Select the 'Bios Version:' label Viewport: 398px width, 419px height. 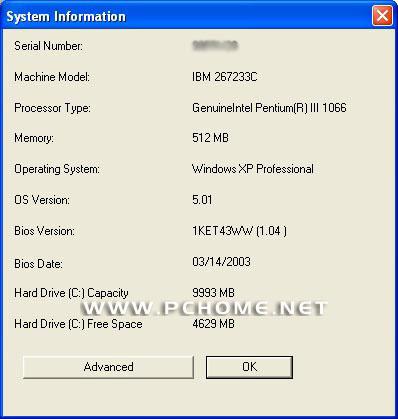(44, 231)
